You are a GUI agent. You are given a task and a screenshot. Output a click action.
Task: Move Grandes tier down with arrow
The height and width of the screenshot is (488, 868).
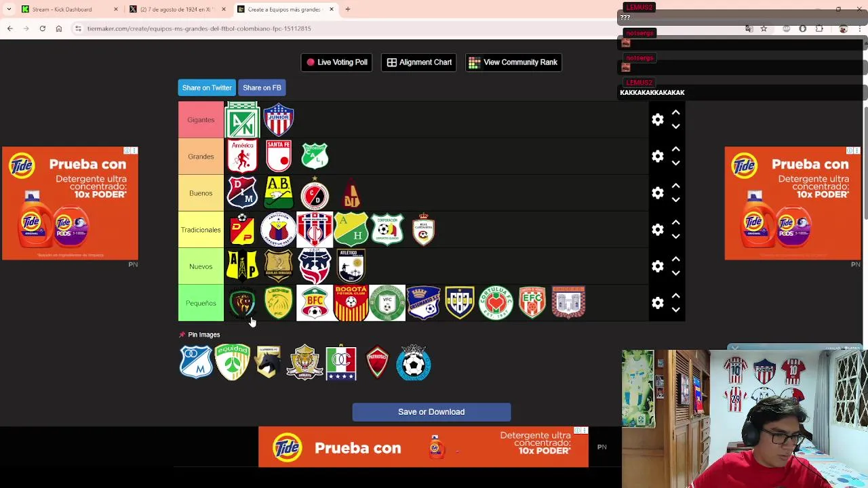(675, 163)
